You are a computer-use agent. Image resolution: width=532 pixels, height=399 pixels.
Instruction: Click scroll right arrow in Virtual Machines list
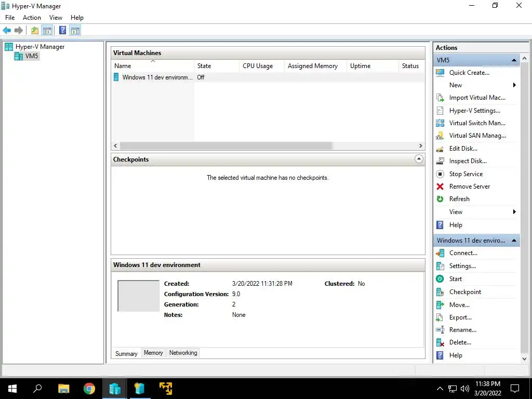click(421, 145)
